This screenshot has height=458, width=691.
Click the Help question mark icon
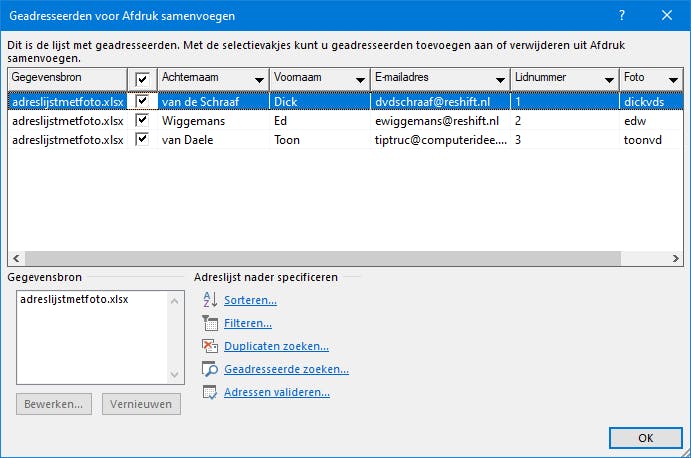[x=622, y=15]
